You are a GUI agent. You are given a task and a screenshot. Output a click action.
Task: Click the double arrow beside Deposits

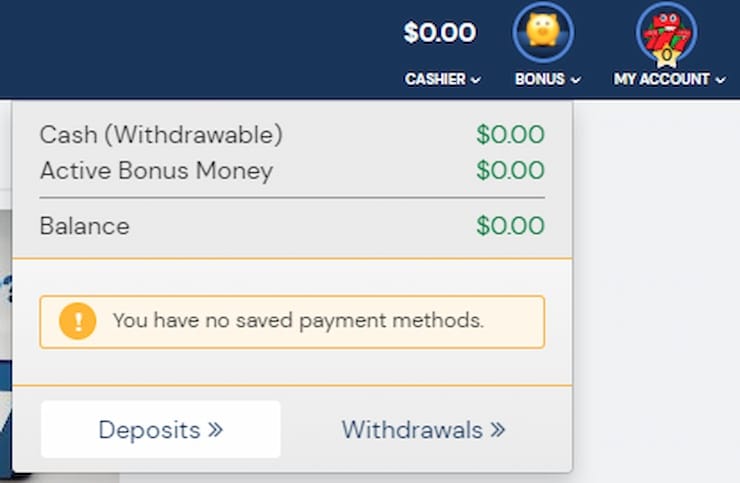[215, 430]
